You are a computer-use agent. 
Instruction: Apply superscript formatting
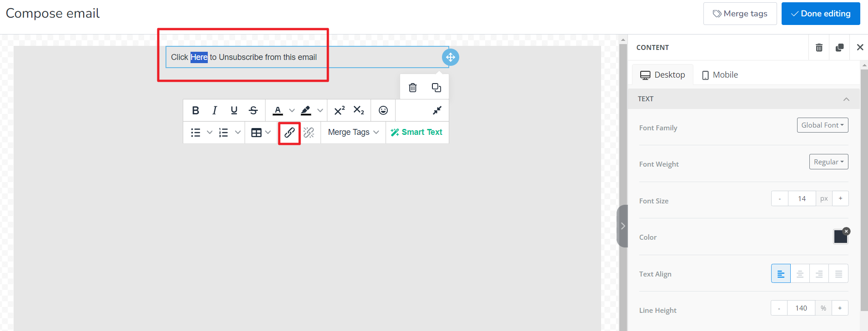click(x=339, y=110)
